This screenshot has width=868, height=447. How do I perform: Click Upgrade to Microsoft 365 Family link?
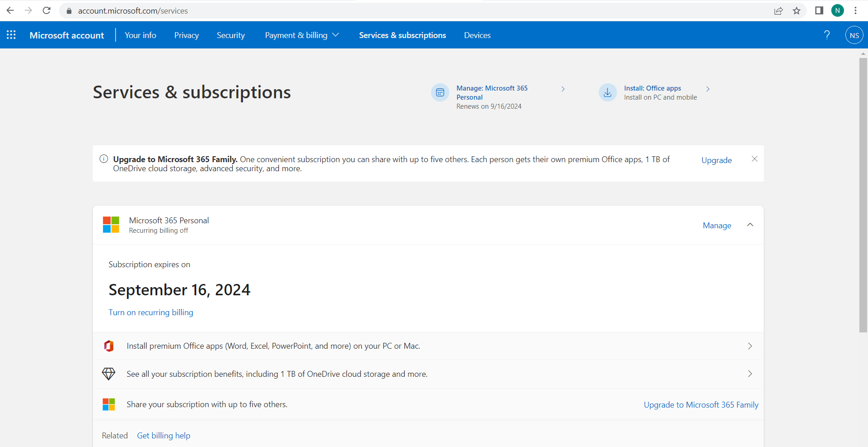pyautogui.click(x=701, y=405)
